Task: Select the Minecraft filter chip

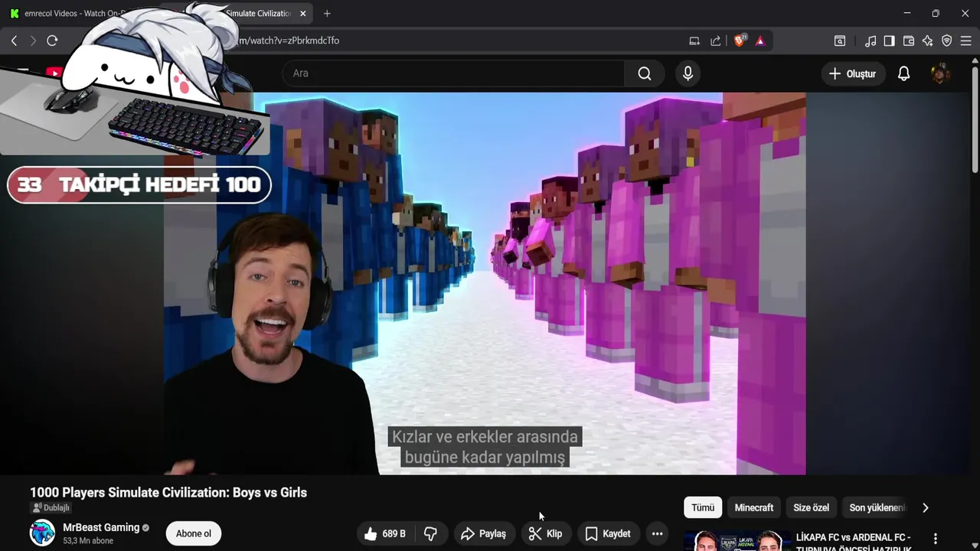Action: 754,507
